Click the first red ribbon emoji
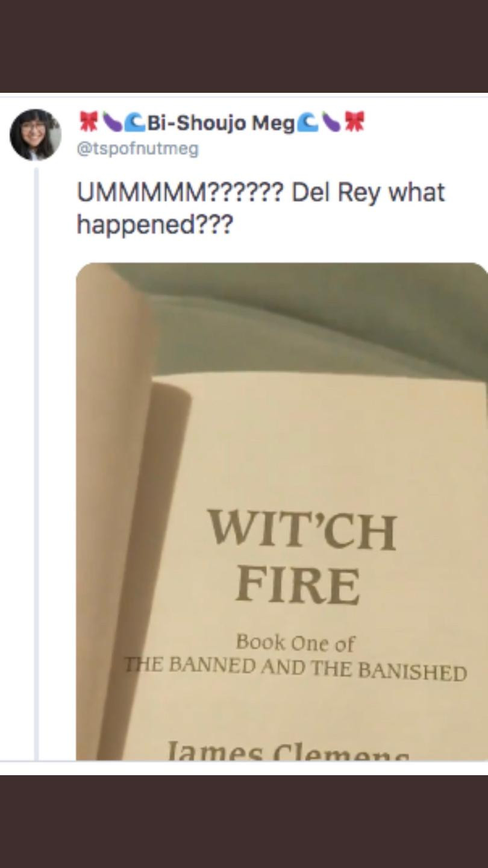This screenshot has height=868, width=488. (x=89, y=122)
